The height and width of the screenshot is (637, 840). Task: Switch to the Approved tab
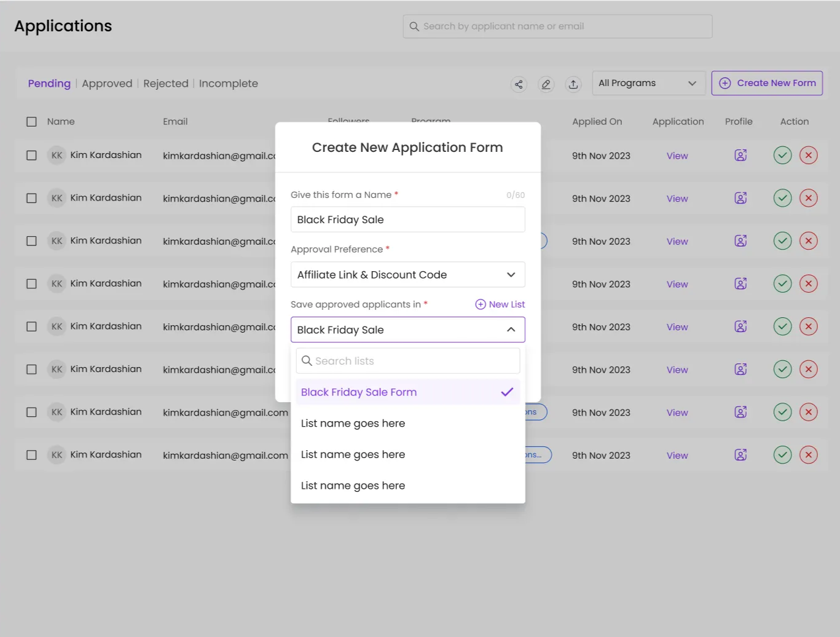[107, 84]
